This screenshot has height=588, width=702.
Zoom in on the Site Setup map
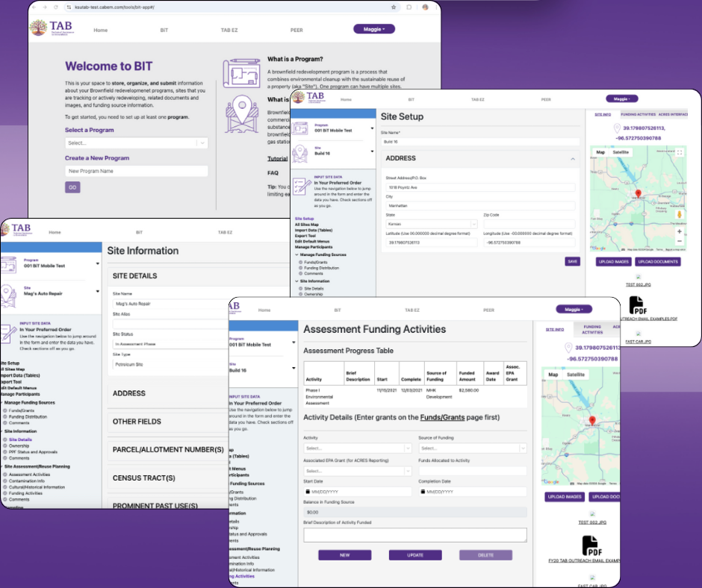[680, 231]
